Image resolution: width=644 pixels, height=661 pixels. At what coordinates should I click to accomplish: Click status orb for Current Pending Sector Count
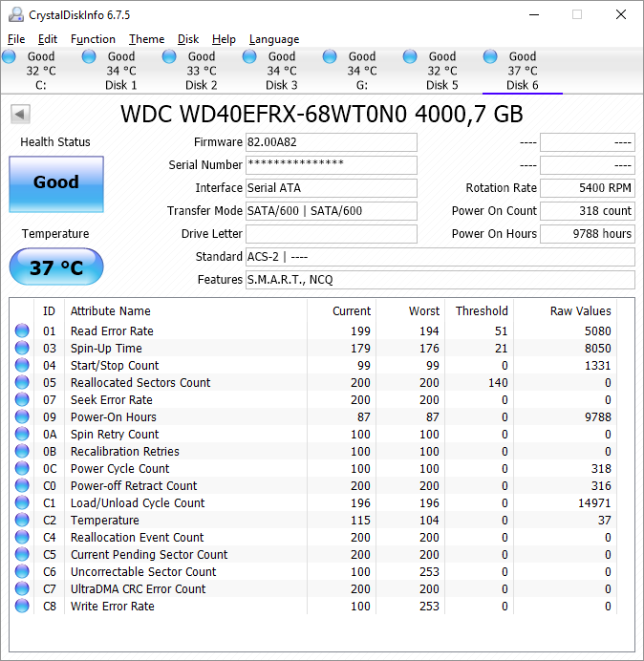click(x=22, y=554)
